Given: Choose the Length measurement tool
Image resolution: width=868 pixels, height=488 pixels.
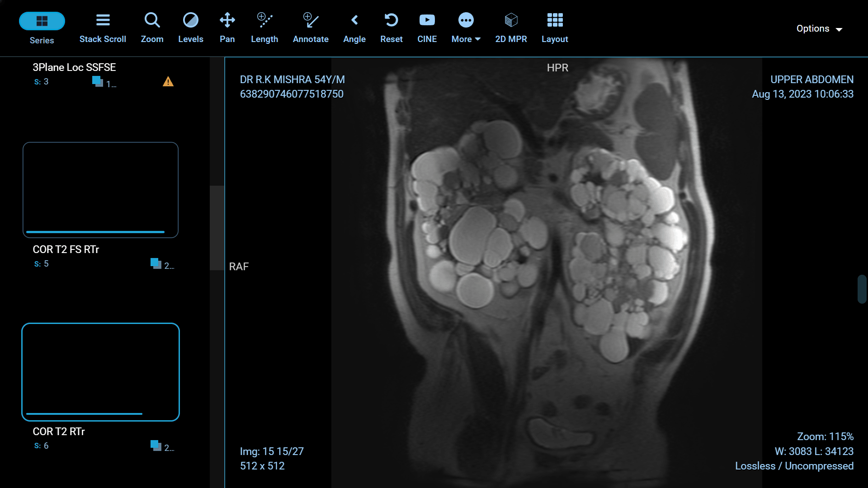Looking at the screenshot, I should (264, 27).
